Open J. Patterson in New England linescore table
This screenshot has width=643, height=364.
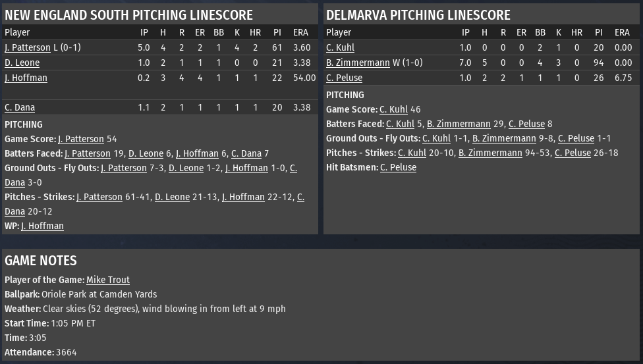tap(28, 47)
